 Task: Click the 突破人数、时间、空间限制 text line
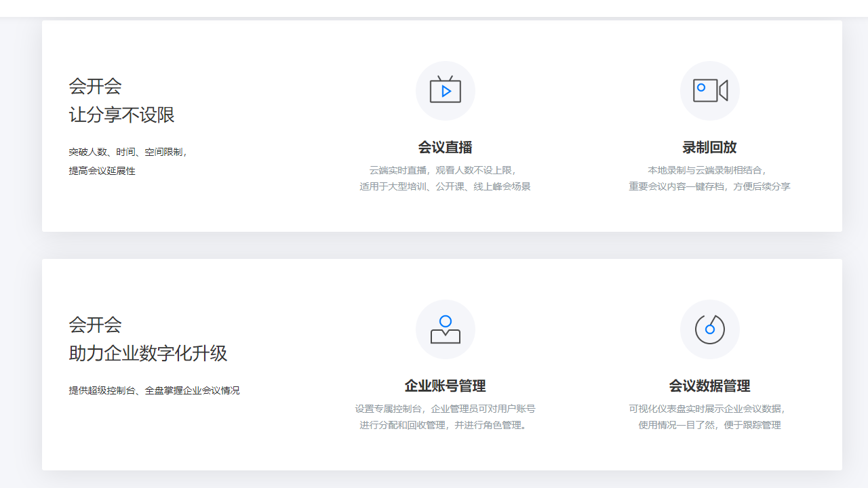pyautogui.click(x=127, y=152)
